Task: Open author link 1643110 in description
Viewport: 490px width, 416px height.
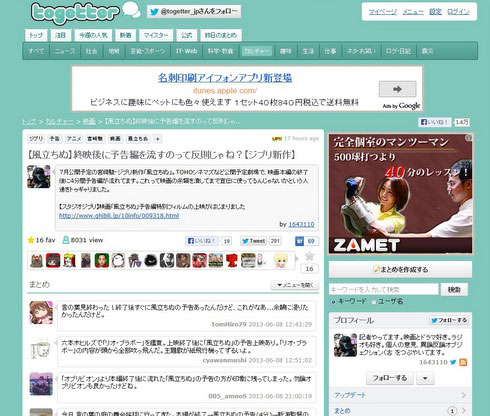Action: point(301,224)
